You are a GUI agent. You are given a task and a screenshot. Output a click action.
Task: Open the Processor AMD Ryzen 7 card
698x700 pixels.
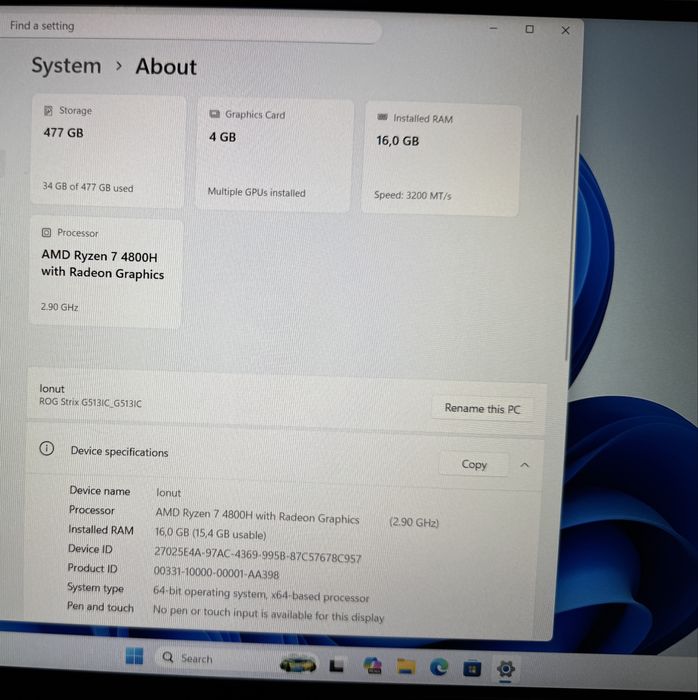point(106,273)
